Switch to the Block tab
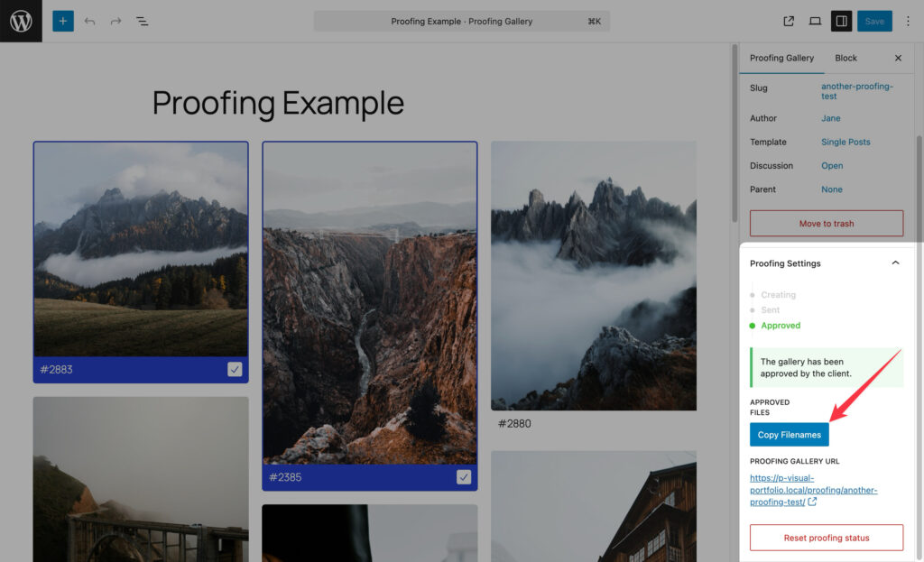The height and width of the screenshot is (562, 924). 845,58
